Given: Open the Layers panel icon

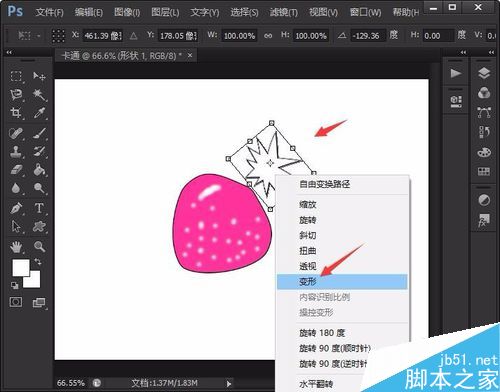Looking at the screenshot, I should (484, 73).
